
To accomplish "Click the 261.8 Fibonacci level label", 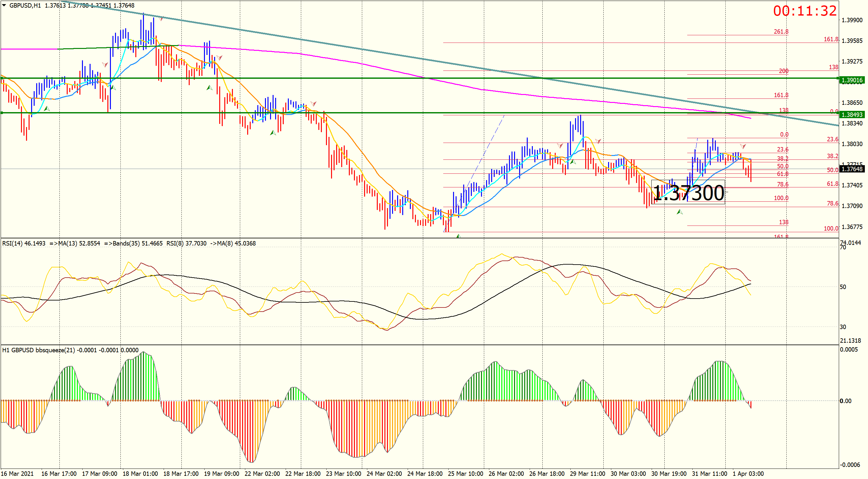I will click(781, 32).
